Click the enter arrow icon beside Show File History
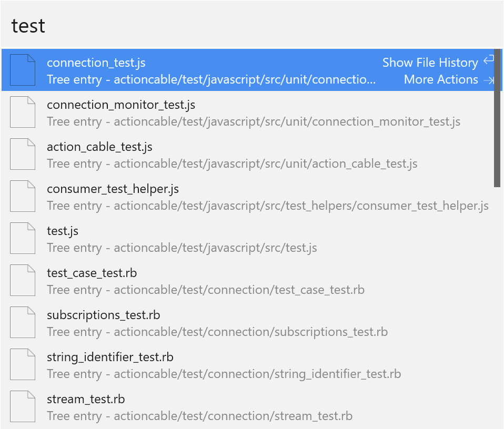Image resolution: width=504 pixels, height=429 pixels. (x=489, y=60)
